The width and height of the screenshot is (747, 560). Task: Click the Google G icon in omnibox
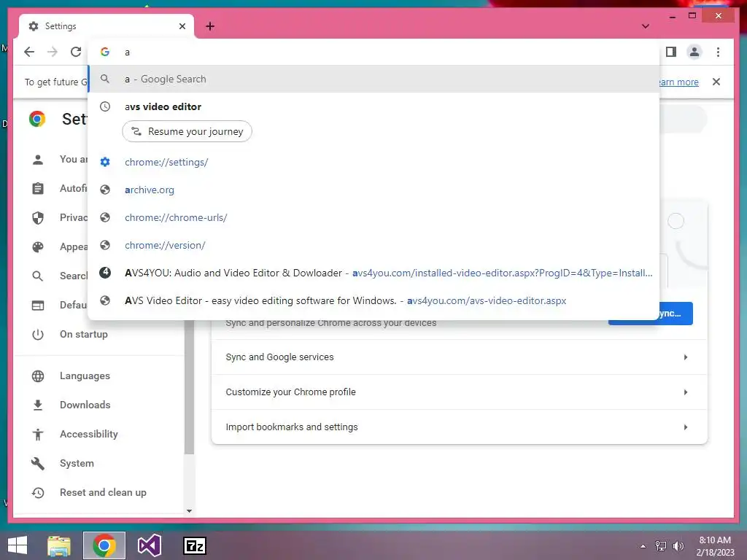105,52
